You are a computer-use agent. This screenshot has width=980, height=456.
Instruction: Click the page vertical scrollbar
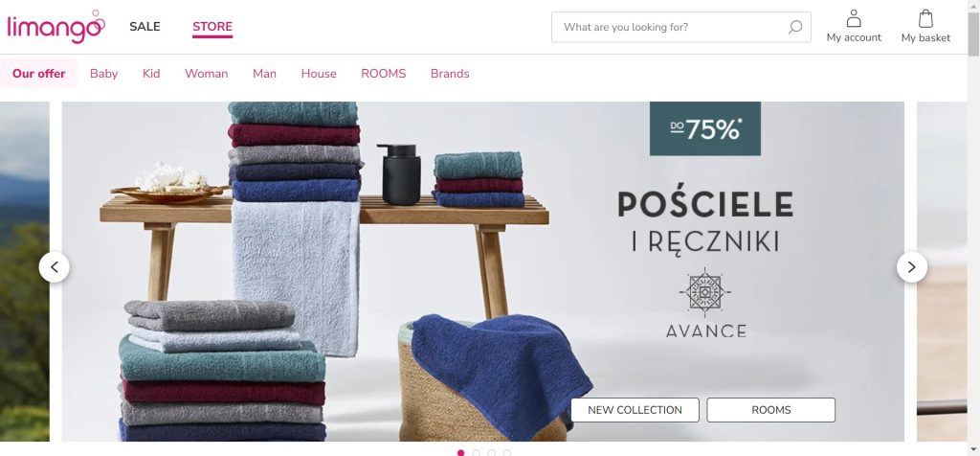[973, 228]
